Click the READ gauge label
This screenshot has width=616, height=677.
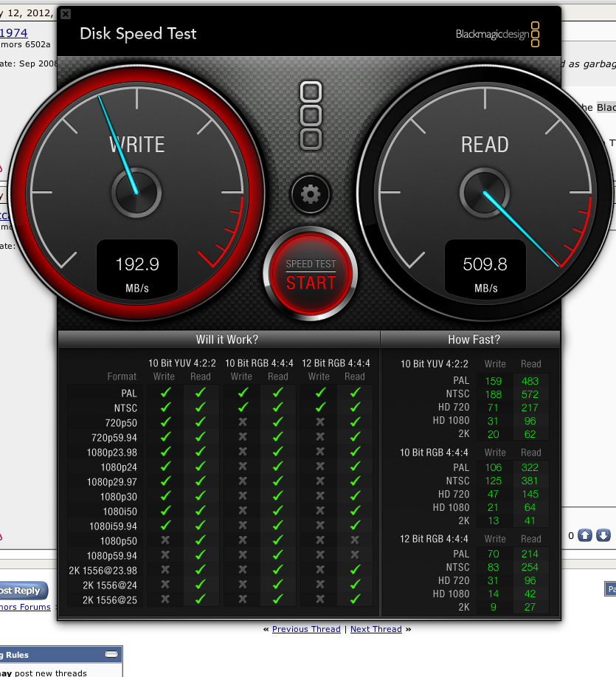point(485,145)
